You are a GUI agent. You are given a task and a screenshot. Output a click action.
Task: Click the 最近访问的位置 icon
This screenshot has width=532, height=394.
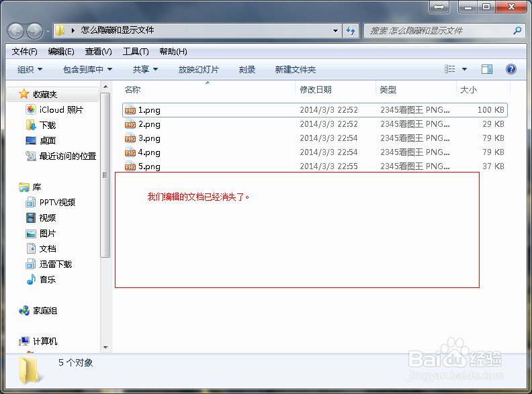(x=30, y=156)
